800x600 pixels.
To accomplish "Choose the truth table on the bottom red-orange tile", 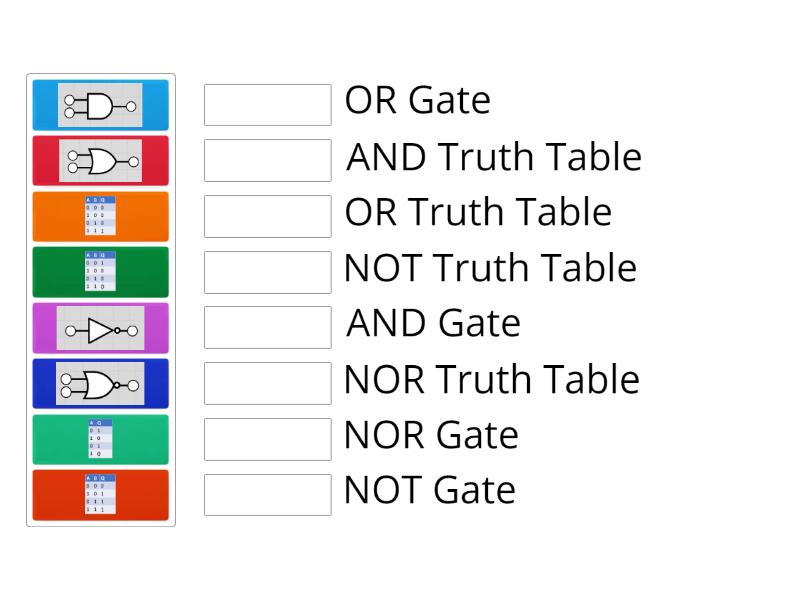I will coord(100,496).
